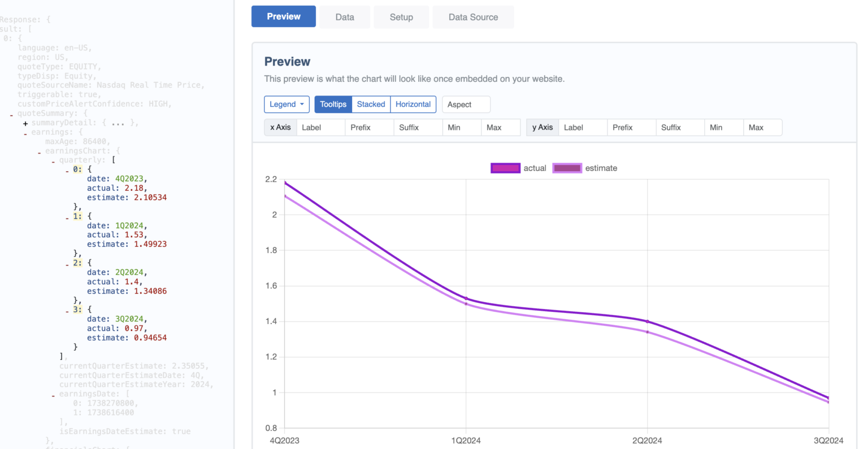The image size is (868, 449).
Task: Click the y Axis Suffix field
Action: click(680, 127)
